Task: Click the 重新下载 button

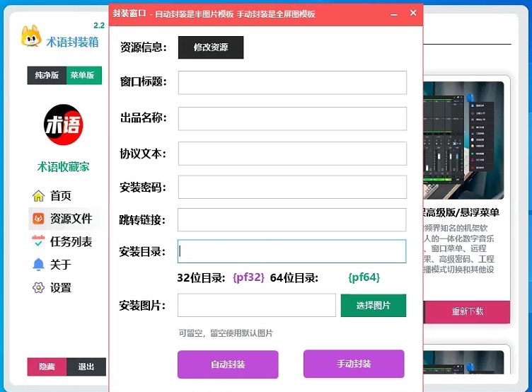Action: click(x=467, y=311)
